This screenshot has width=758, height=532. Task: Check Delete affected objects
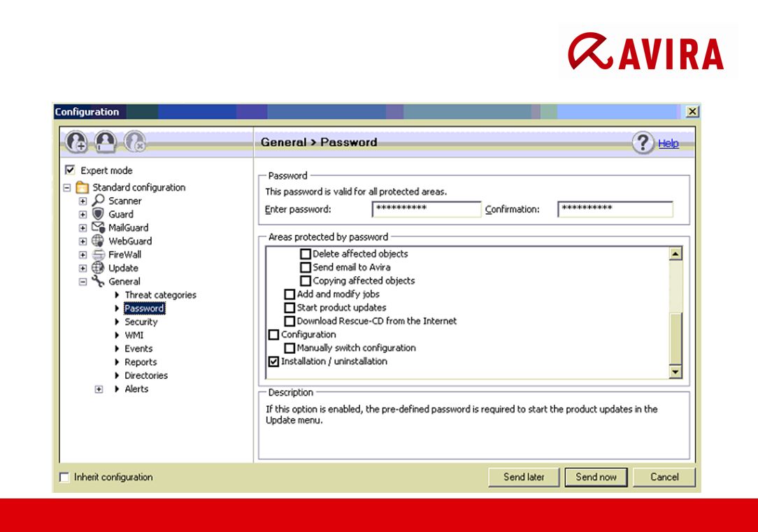pos(305,254)
